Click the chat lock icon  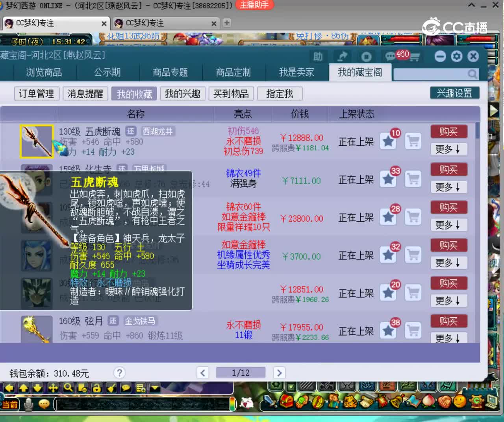click(x=97, y=388)
